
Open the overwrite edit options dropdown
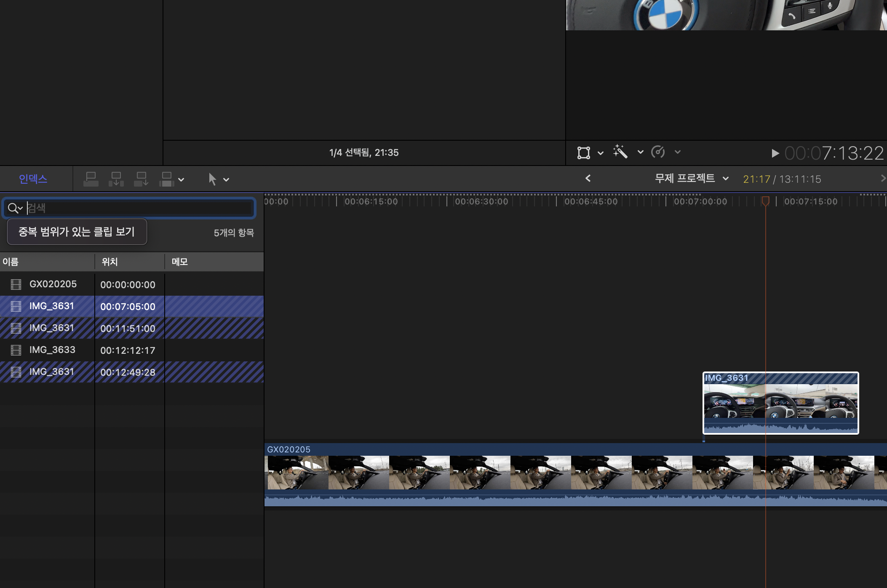pos(182,180)
